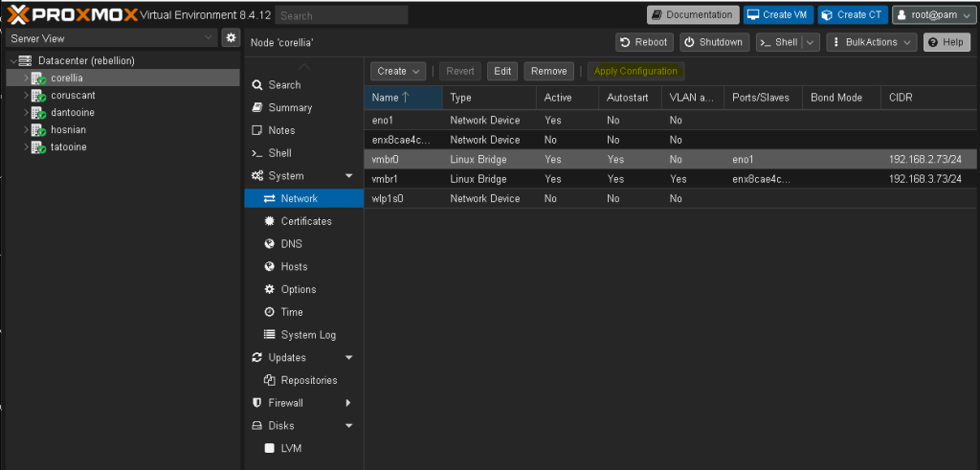
Task: Expand the hosnian tree node
Action: [26, 130]
